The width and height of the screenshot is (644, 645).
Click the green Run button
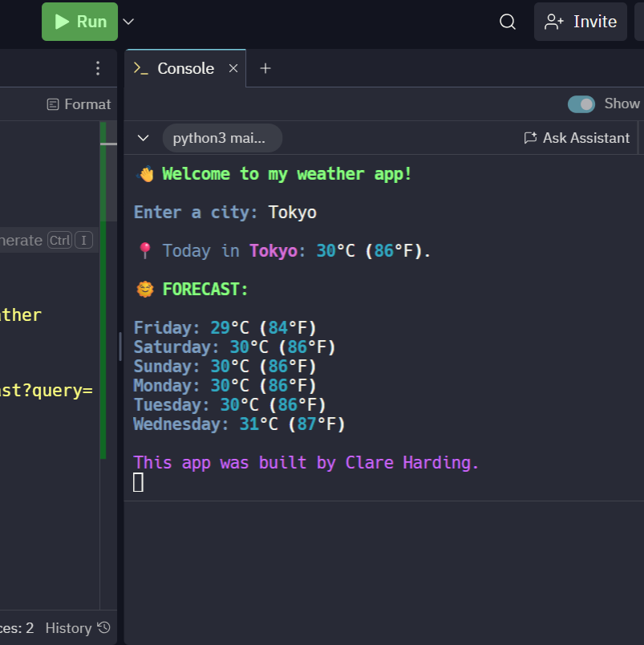(79, 22)
